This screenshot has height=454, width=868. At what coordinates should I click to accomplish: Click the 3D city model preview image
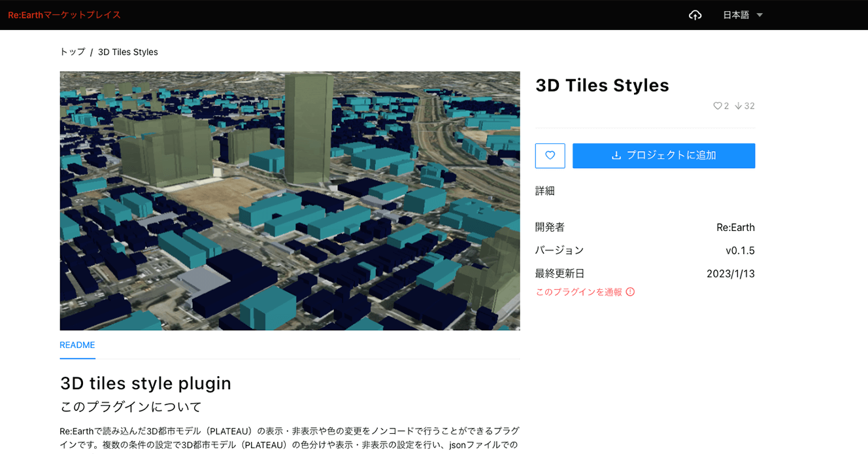[290, 201]
